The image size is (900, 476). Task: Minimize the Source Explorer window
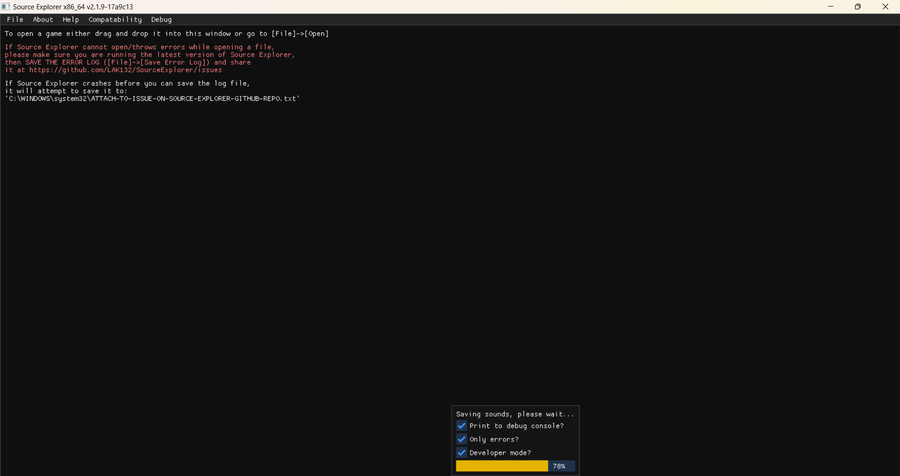click(x=831, y=7)
